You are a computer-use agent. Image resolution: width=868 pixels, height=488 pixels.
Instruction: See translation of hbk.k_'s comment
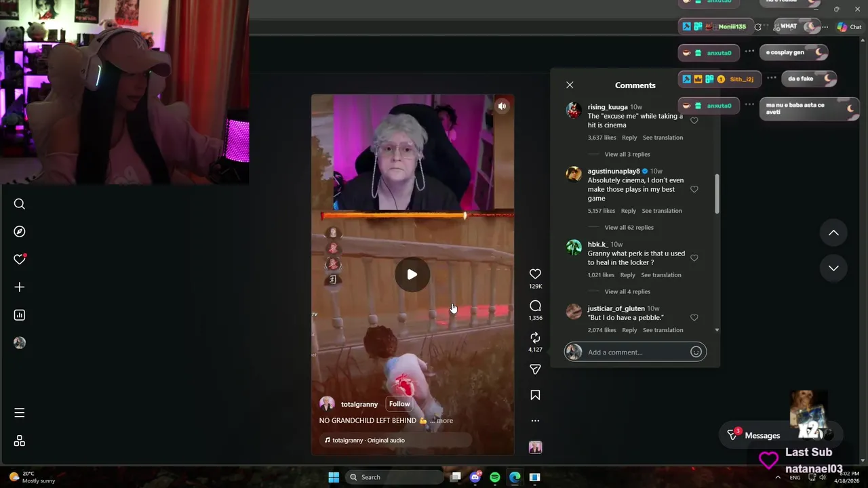[661, 275]
